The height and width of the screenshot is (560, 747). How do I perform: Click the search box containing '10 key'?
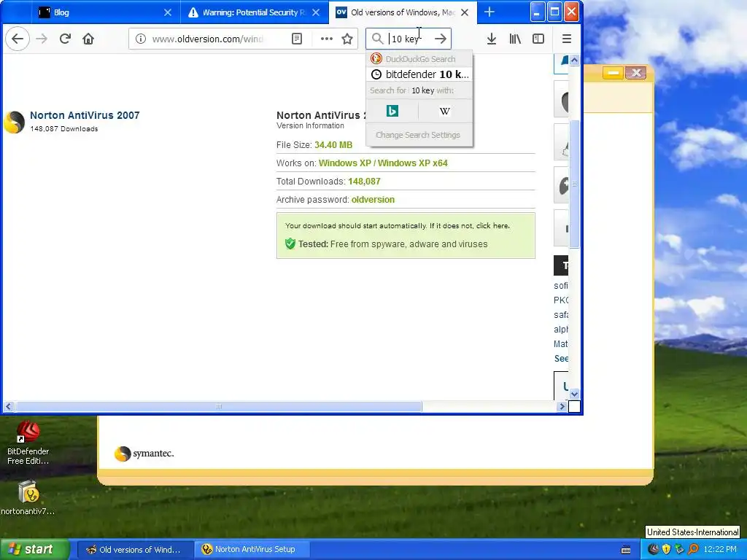pyautogui.click(x=409, y=39)
